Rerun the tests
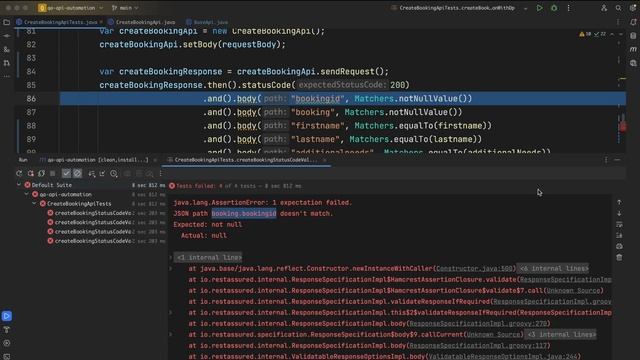 click(19, 173)
